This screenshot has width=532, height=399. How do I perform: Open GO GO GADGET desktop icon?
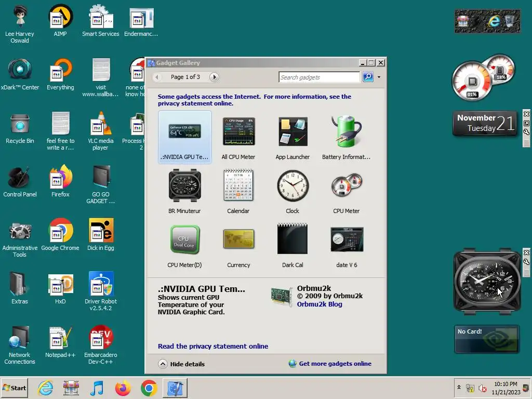click(100, 184)
